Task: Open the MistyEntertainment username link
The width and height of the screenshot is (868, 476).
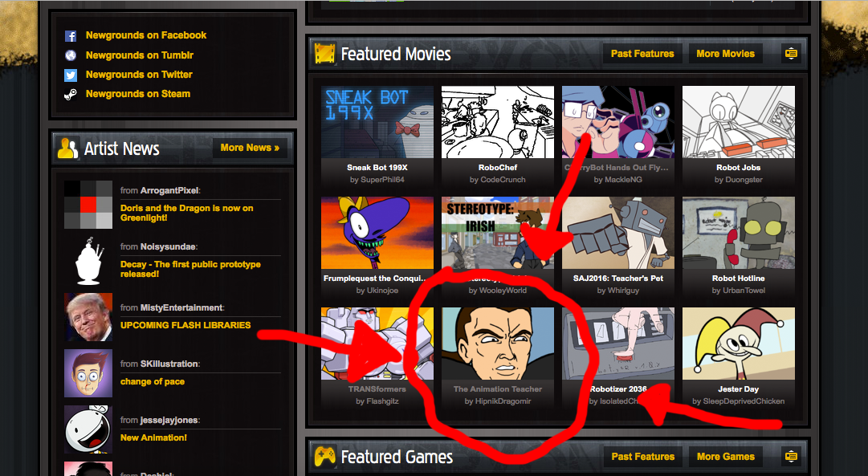Action: [181, 307]
